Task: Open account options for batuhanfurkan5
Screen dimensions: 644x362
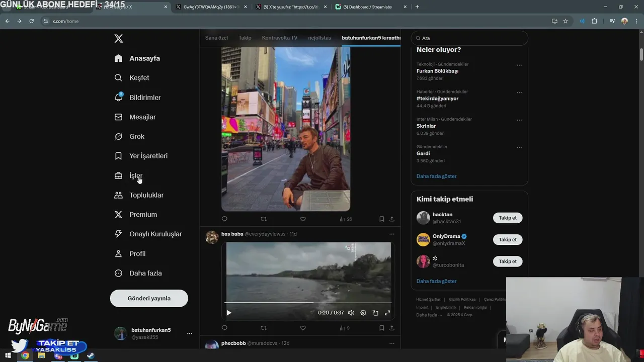Action: pos(189,333)
